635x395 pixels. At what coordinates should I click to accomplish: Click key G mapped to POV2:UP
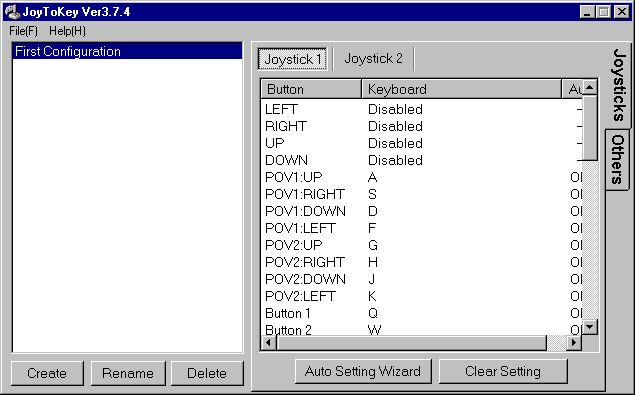point(373,246)
